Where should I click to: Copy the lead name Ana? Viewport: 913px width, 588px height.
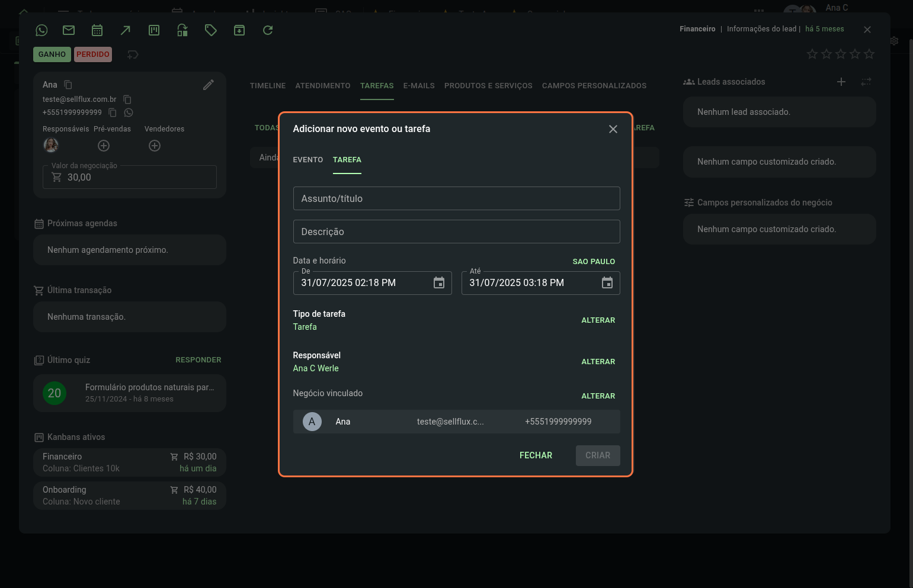(68, 85)
